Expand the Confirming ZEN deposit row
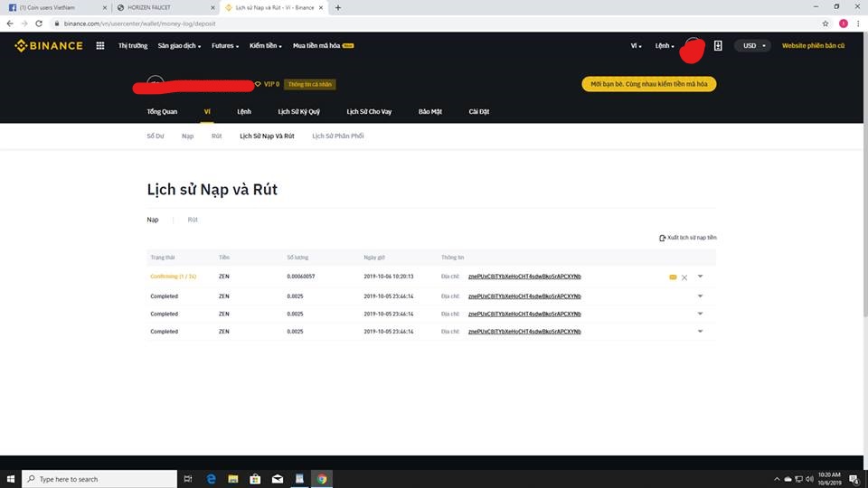The width and height of the screenshot is (868, 488). click(x=700, y=277)
